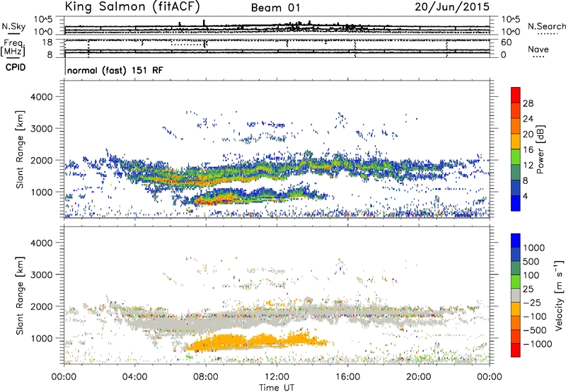Click the '12:00' time axis tick label

(277, 377)
